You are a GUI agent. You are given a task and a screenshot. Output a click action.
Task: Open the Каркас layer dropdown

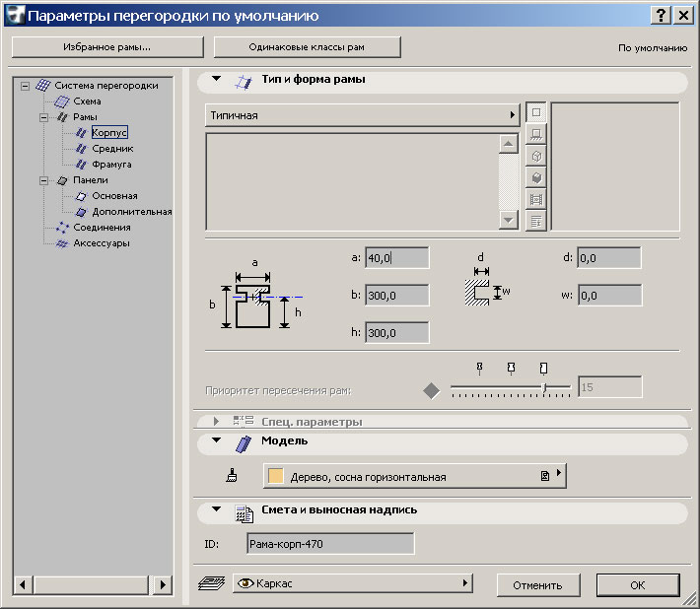point(352,584)
